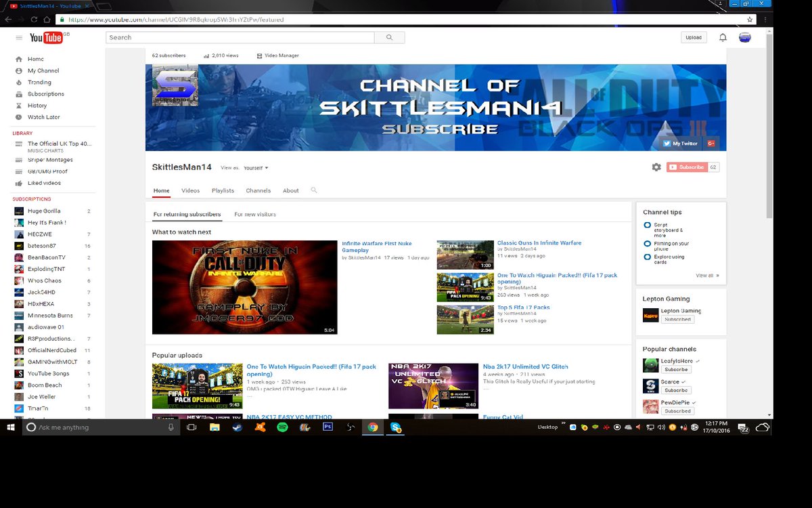Click the channel search magnifier icon
The image size is (812, 508).
pos(314,190)
